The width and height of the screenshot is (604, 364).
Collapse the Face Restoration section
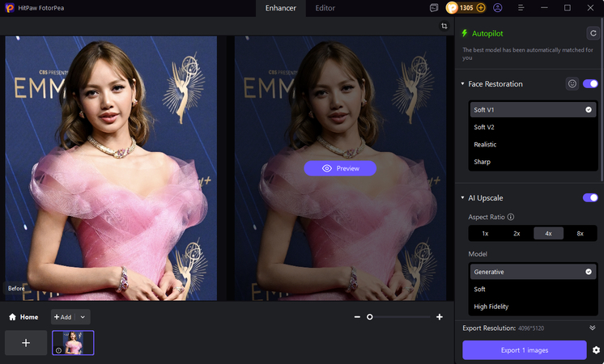(x=462, y=84)
